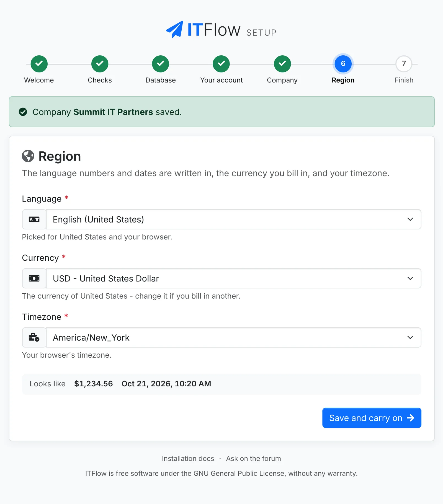443x504 pixels.
Task: Click the currency banknote icon
Action: coord(34,278)
